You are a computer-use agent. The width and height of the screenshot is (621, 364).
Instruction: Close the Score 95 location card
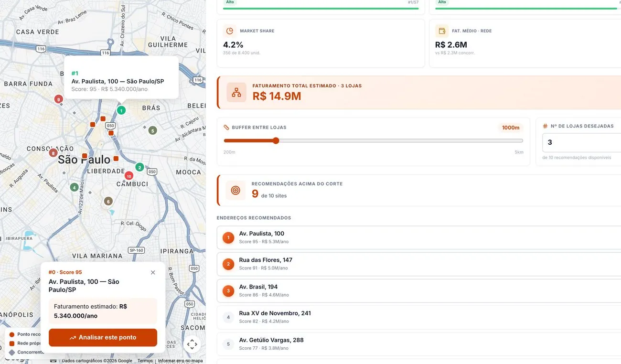tap(153, 272)
